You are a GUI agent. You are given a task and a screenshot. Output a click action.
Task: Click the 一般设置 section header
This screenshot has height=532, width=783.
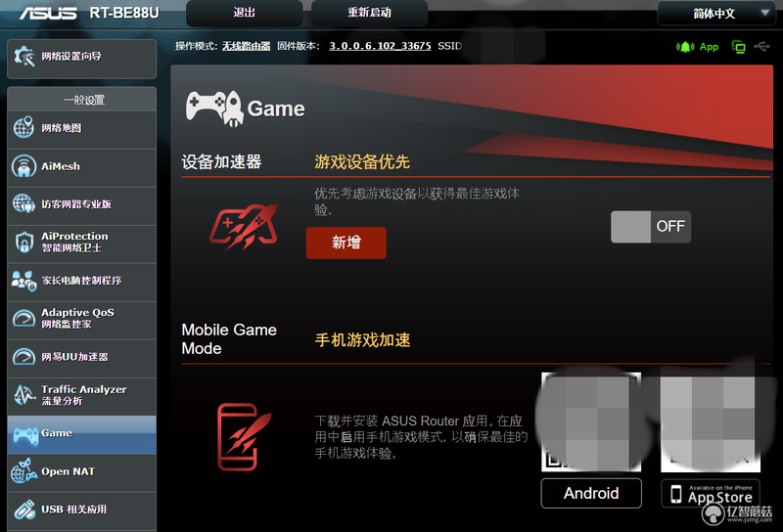tap(84, 100)
